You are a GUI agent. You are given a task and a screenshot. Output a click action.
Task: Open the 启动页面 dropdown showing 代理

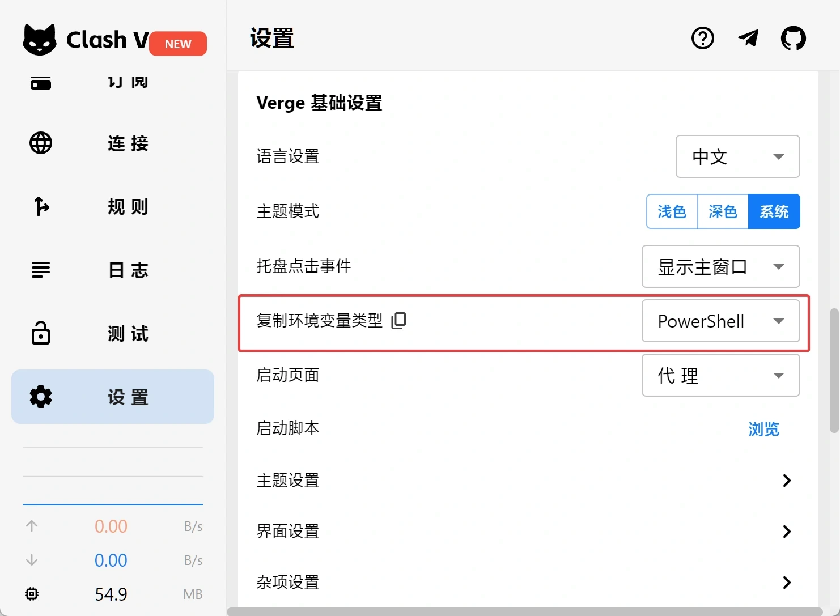(721, 375)
